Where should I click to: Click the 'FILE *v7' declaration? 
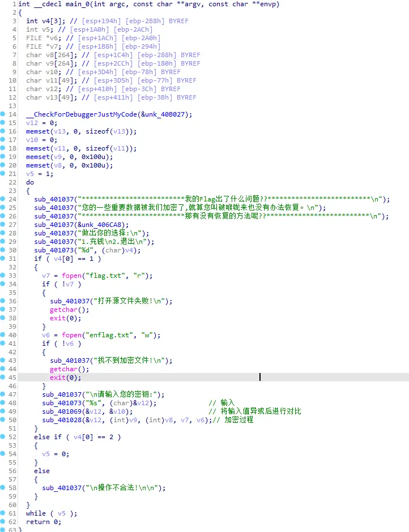point(44,46)
